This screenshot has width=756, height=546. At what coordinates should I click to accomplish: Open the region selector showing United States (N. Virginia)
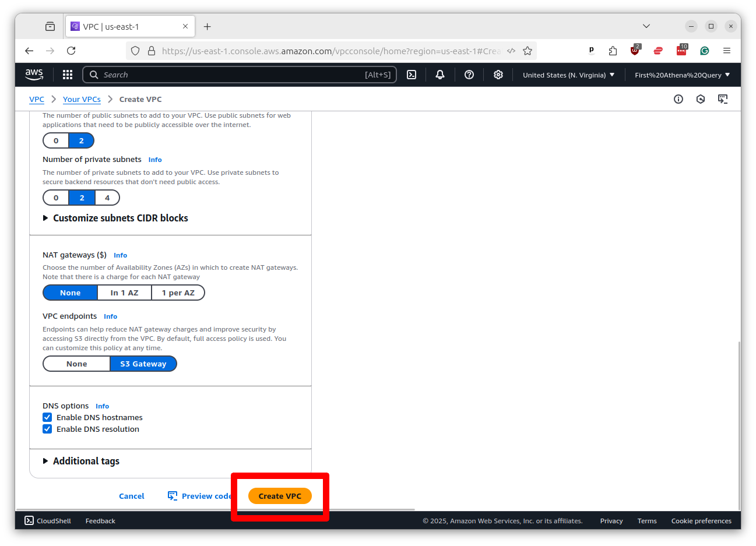(568, 75)
